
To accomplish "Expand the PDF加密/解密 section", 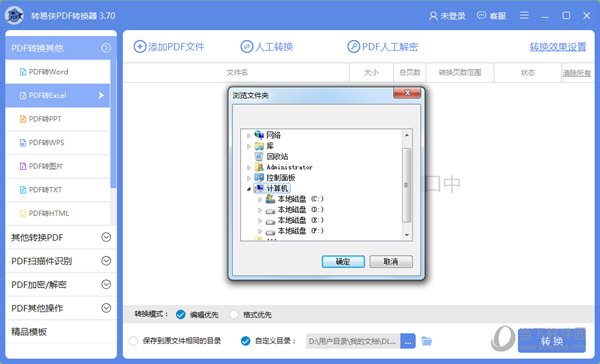I will 106,284.
